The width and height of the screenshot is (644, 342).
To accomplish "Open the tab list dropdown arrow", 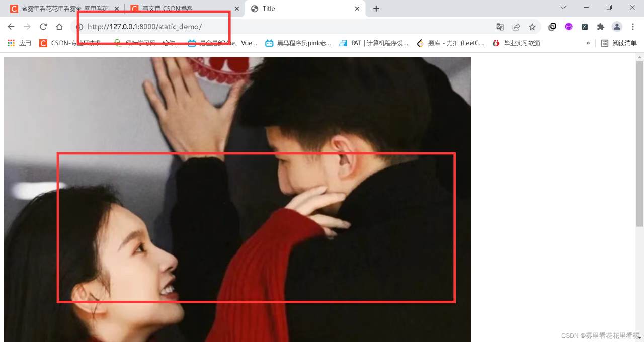I will click(562, 8).
